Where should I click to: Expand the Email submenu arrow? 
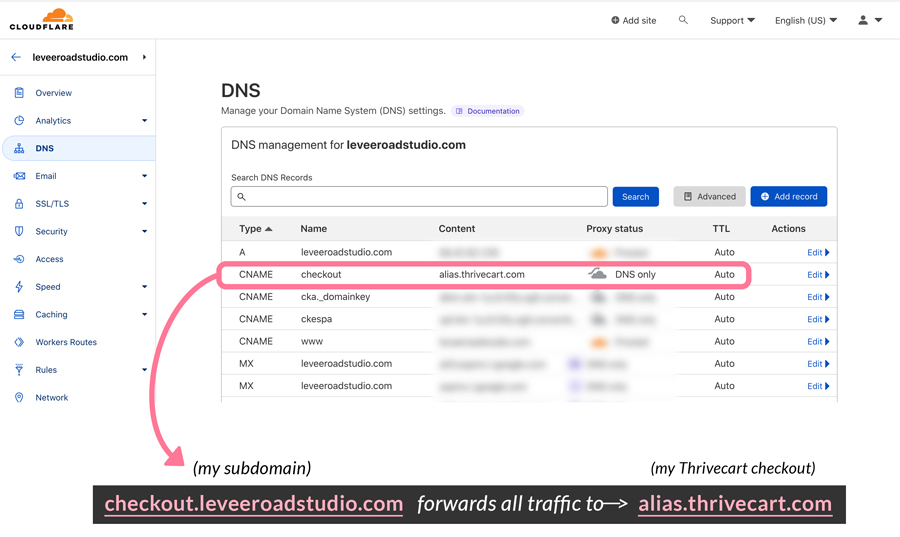pos(145,176)
